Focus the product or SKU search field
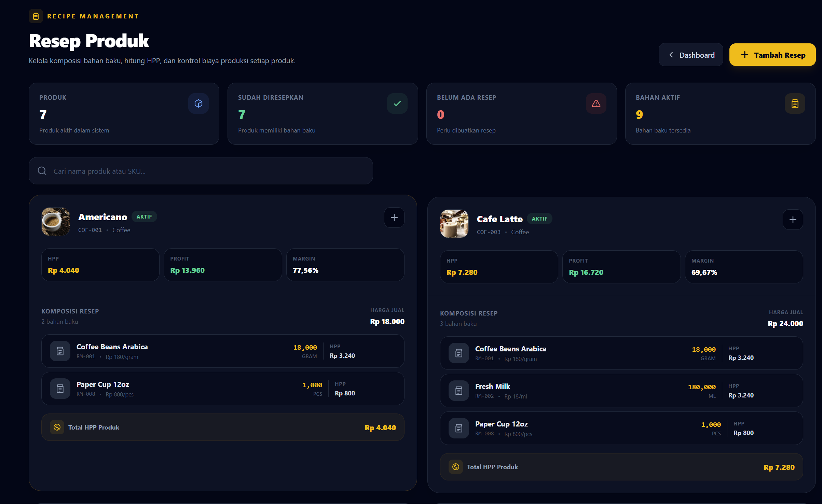Screen dimensions: 822x504 coord(201,171)
